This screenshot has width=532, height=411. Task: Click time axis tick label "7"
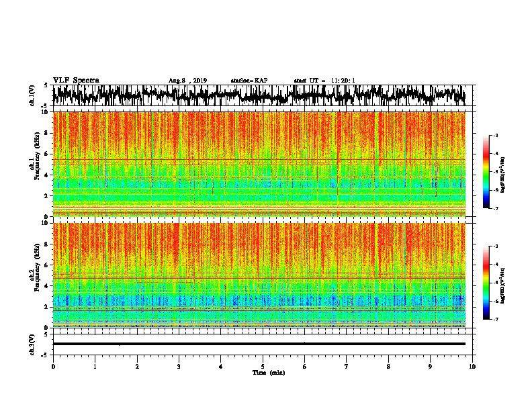pyautogui.click(x=347, y=367)
